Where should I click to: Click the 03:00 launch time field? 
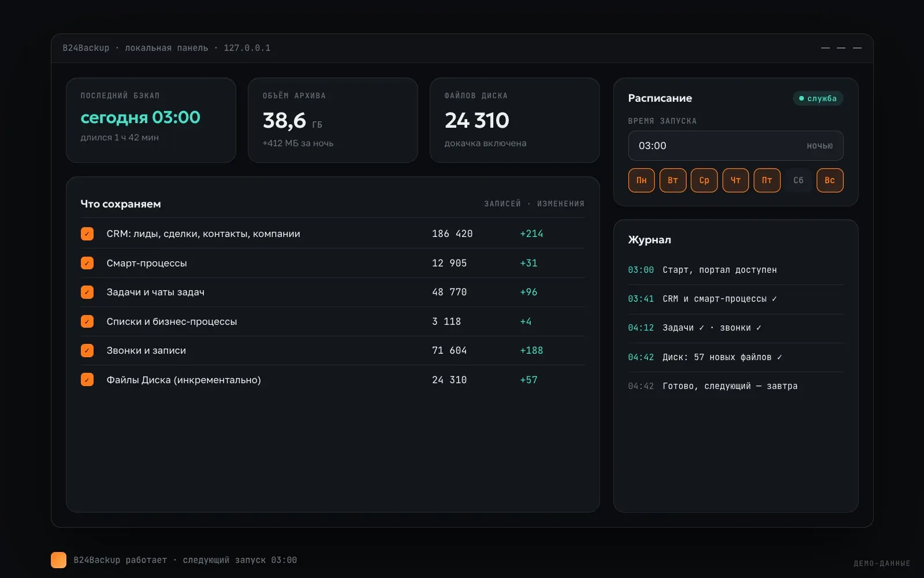pos(736,146)
